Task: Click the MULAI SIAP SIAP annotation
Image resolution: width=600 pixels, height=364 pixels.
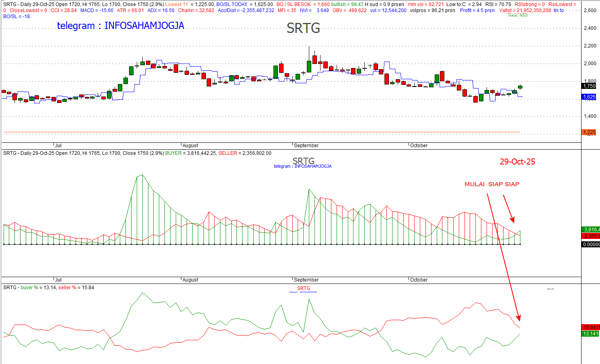Action: point(491,184)
